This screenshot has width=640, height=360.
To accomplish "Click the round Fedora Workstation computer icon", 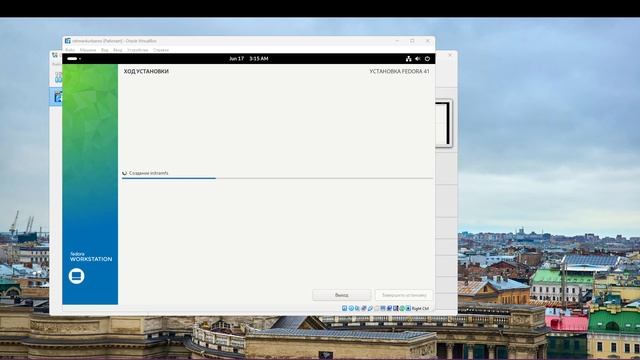I will tap(76, 276).
